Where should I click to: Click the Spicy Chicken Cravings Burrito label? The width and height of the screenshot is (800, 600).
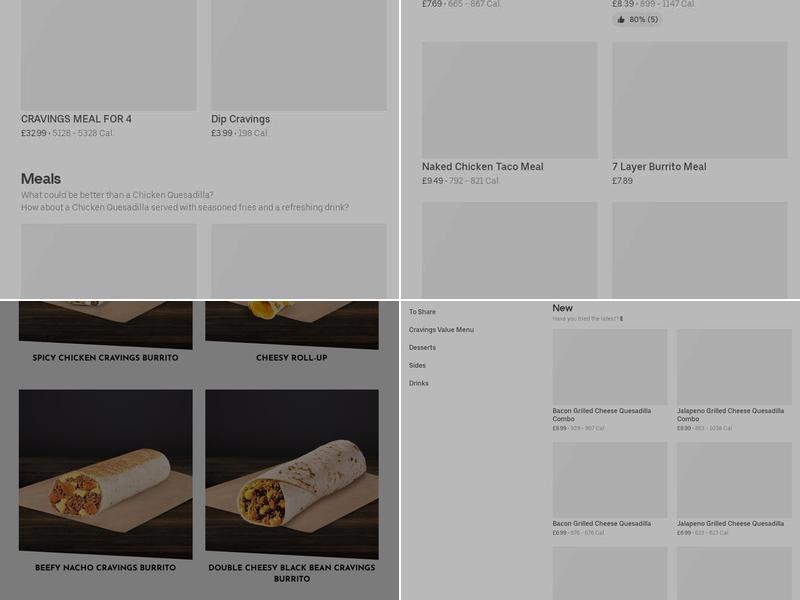(x=106, y=358)
